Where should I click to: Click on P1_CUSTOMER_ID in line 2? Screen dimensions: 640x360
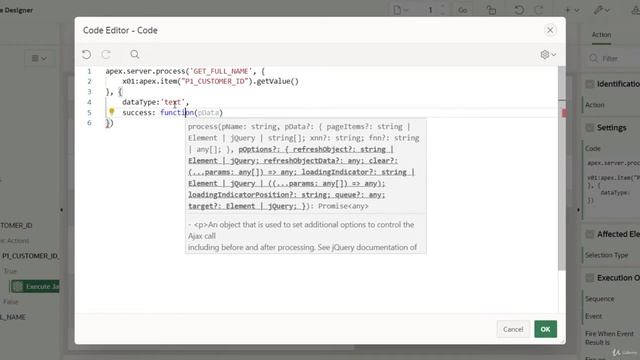coord(215,81)
